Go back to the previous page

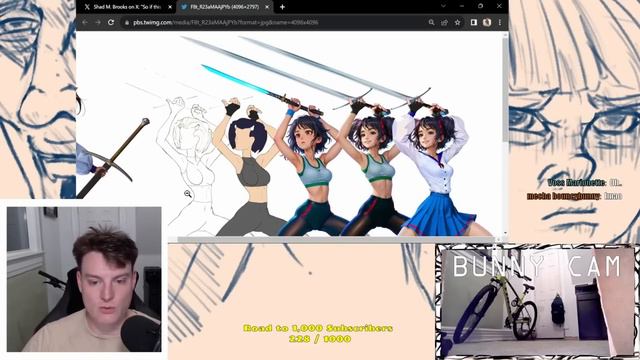(x=85, y=22)
